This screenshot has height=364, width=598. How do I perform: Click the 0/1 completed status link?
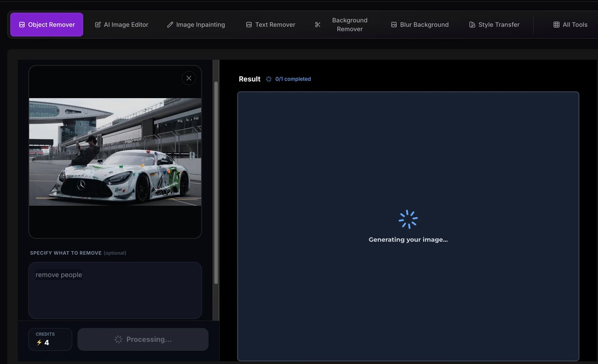click(293, 79)
